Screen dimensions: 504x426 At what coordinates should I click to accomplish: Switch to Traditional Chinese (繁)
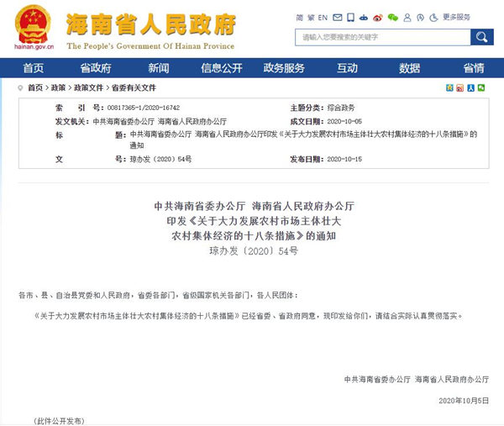tap(311, 17)
